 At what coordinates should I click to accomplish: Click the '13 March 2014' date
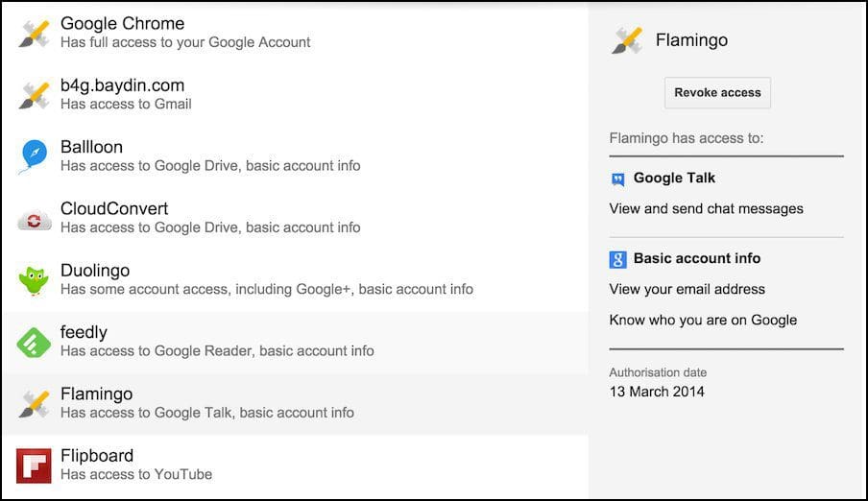coord(657,392)
